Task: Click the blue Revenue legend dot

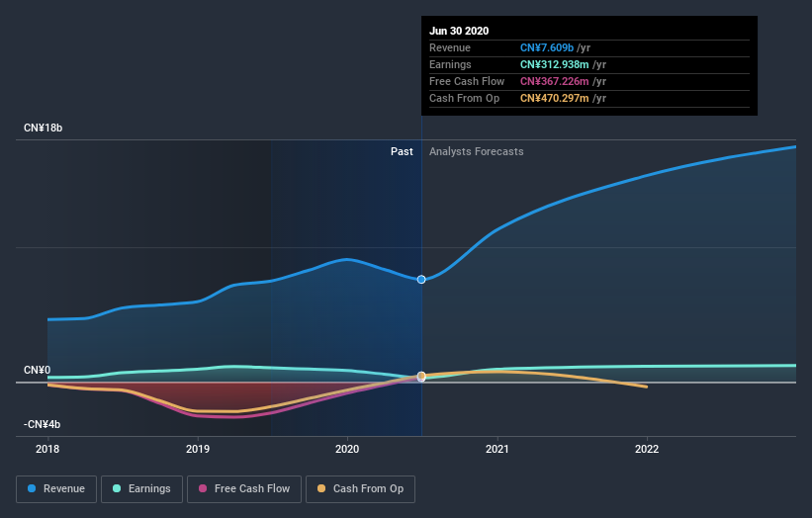Action: point(32,488)
